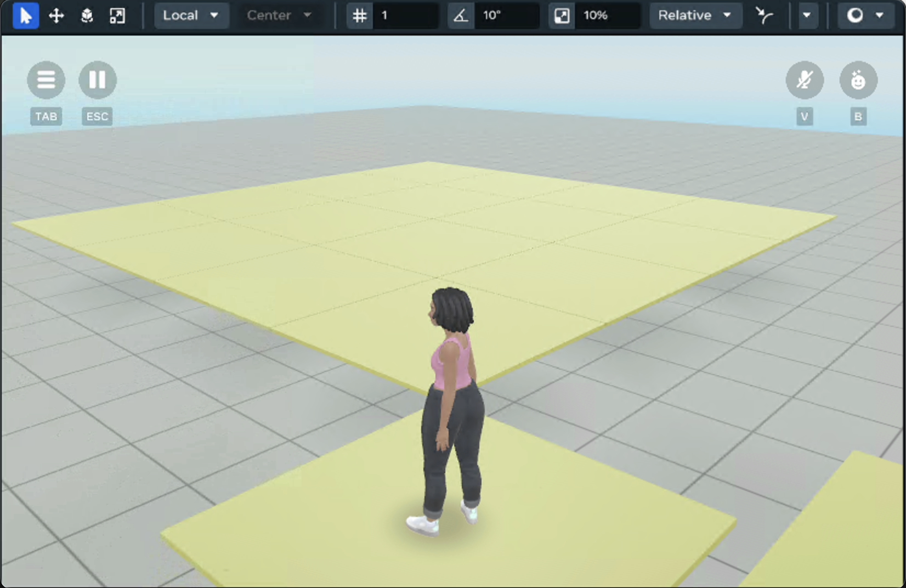Activate the Move tool
The height and width of the screenshot is (588, 906).
click(56, 15)
